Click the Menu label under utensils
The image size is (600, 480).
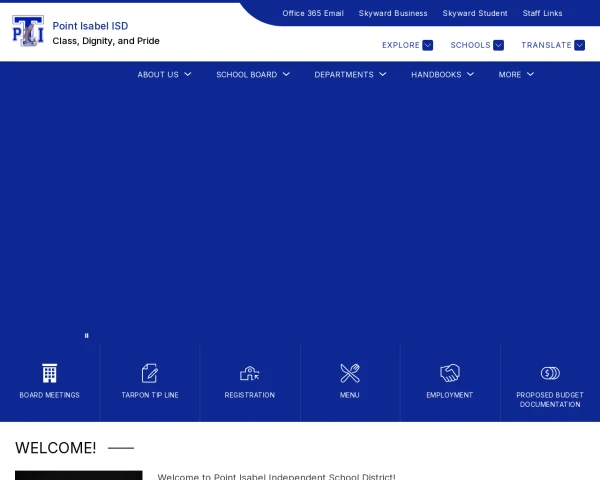pyautogui.click(x=350, y=395)
